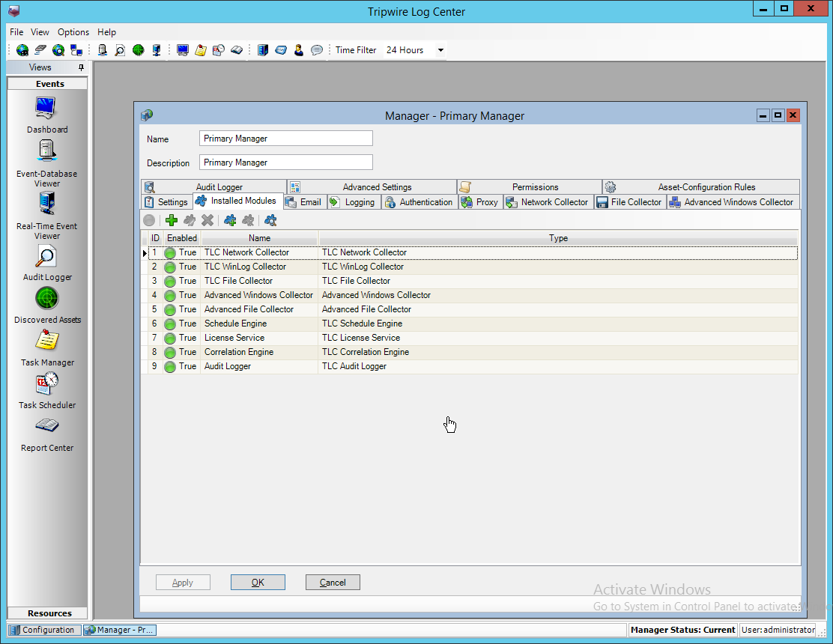833x644 pixels.
Task: Switch to the Settings tab
Action: 167,202
